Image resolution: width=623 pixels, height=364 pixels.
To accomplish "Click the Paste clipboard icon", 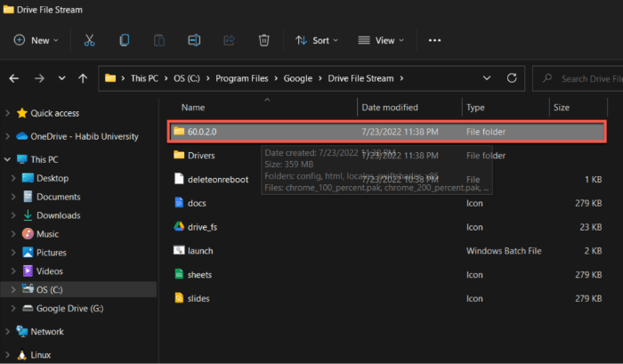I will click(159, 40).
